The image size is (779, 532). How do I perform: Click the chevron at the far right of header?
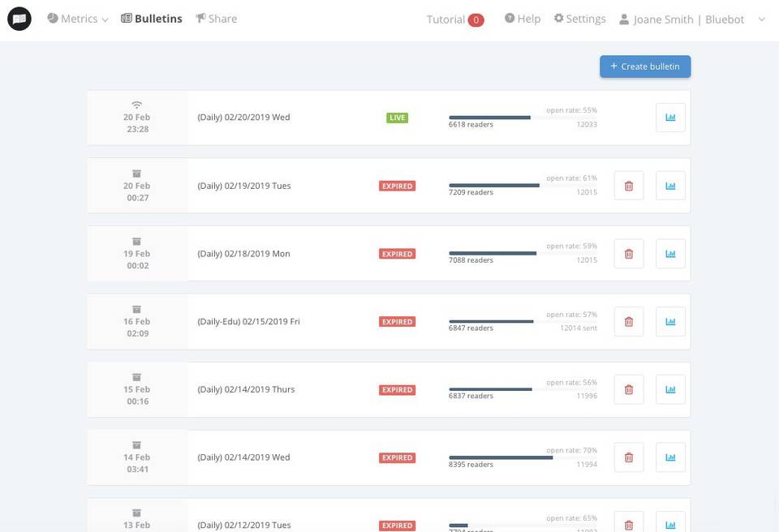point(761,19)
